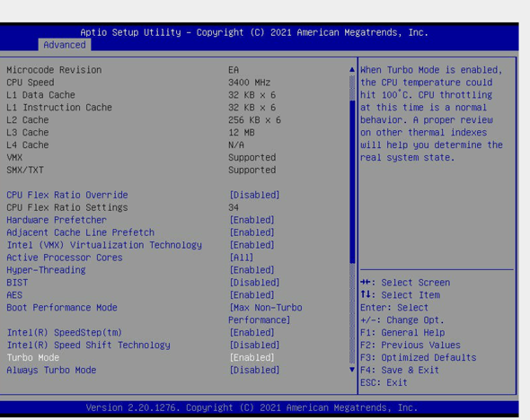Toggle Always Turbo Mode [Disabled] value
Viewport: 530px width, 420px height.
(254, 370)
